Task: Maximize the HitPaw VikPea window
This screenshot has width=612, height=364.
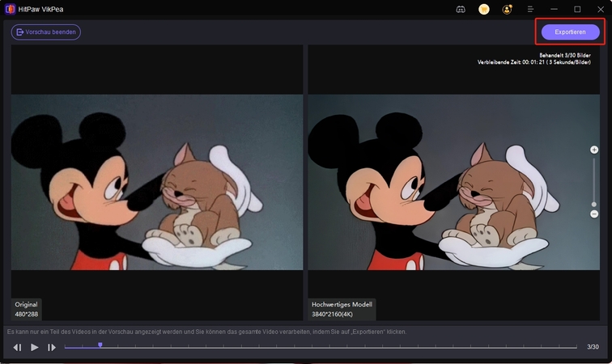Action: 577,9
